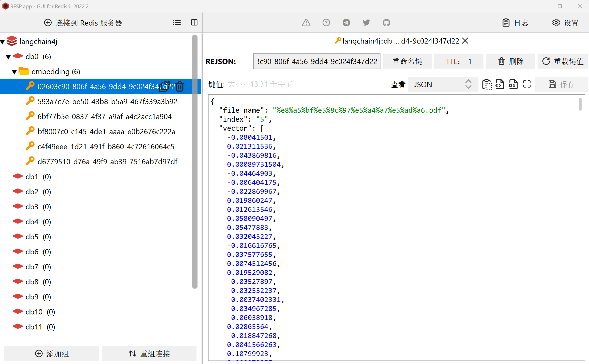Click the warning triangle icon
The height and width of the screenshot is (364, 589).
[306, 23]
